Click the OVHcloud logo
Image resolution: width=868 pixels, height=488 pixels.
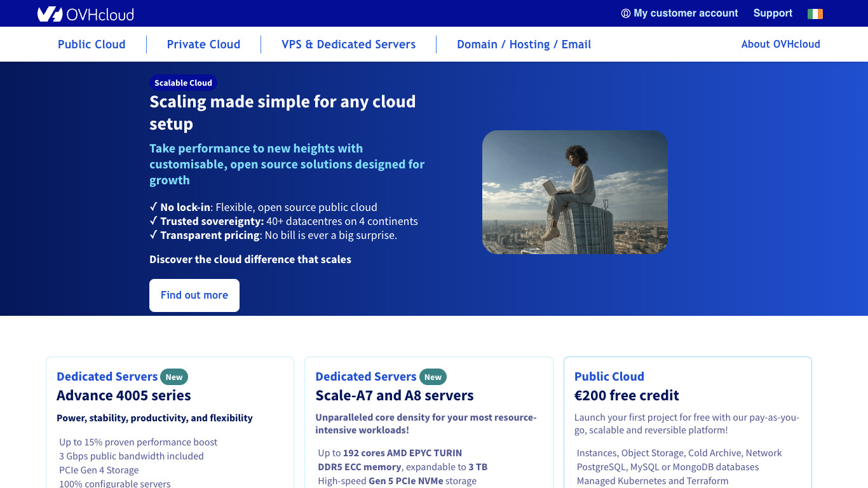[x=85, y=13]
